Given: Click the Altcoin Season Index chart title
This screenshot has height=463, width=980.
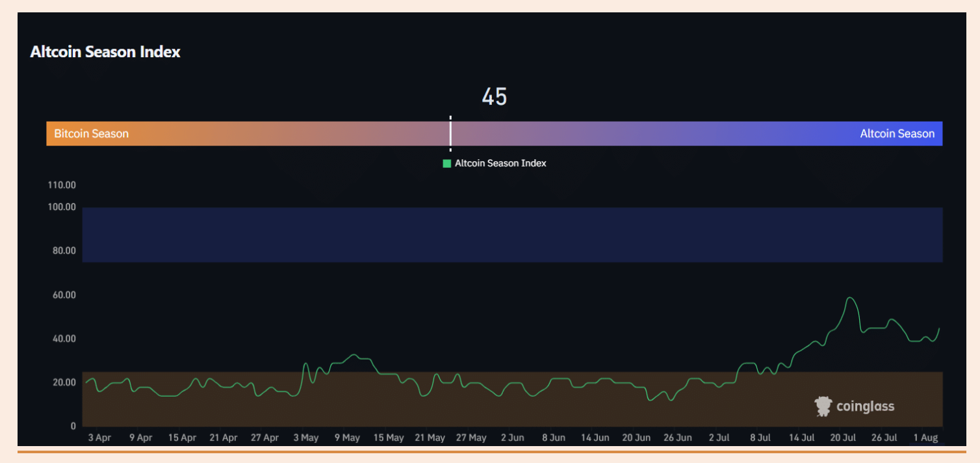Looking at the screenshot, I should coord(105,52).
